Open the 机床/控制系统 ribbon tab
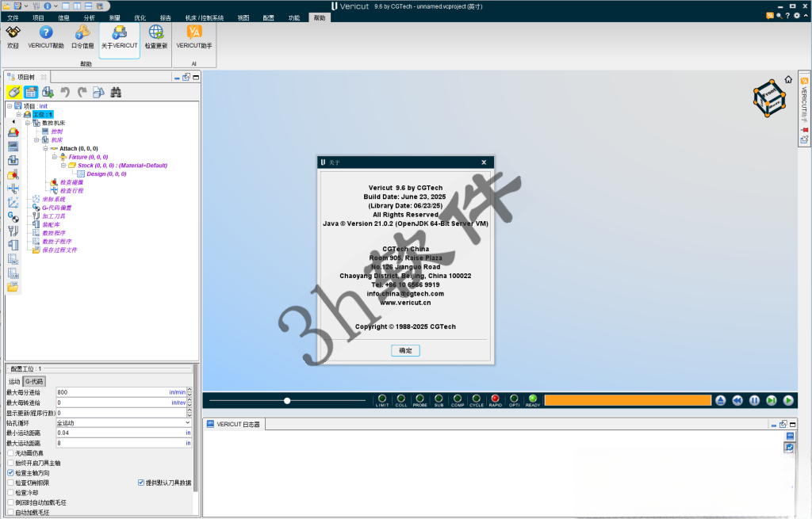Screen dimensions: 812x519 205,17
